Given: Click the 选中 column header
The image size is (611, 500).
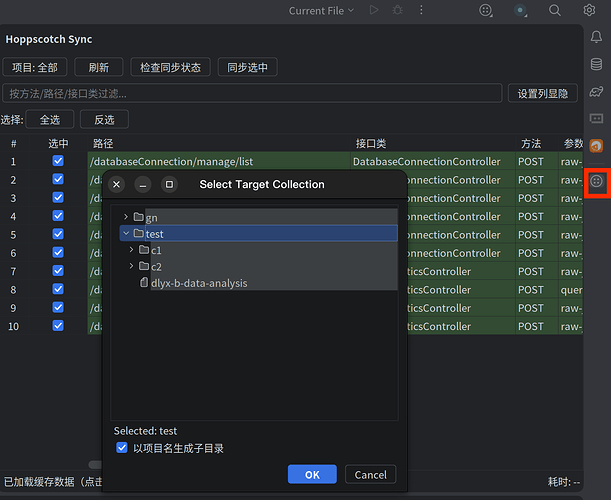Looking at the screenshot, I should click(58, 143).
